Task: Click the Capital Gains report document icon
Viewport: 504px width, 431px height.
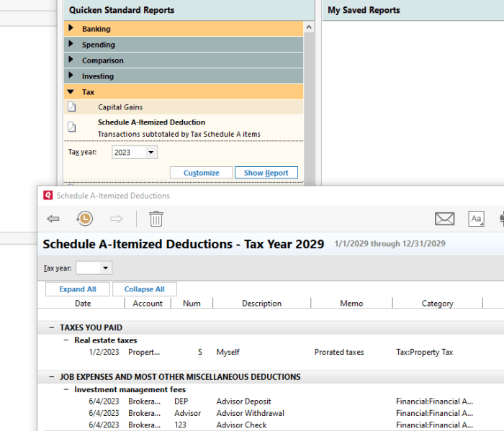Action: [72, 107]
